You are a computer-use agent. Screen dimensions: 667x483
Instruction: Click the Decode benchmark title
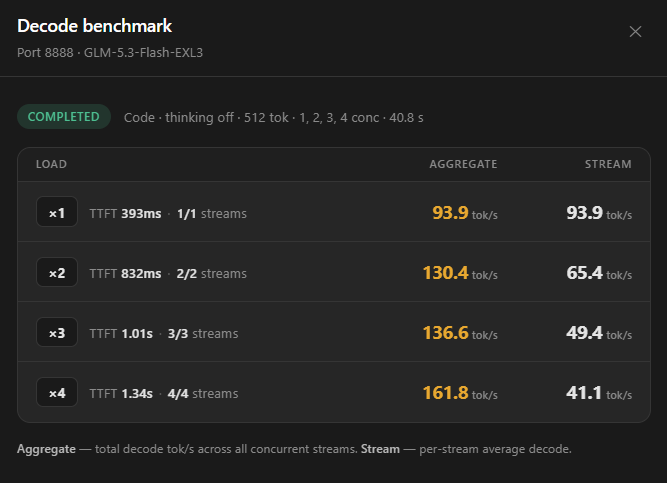[94, 26]
